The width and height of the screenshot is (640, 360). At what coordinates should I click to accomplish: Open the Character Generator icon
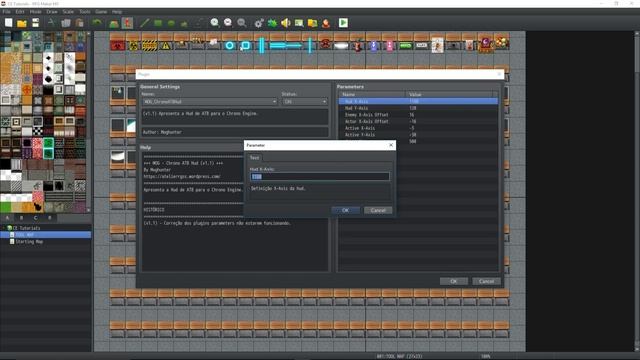pos(326,23)
